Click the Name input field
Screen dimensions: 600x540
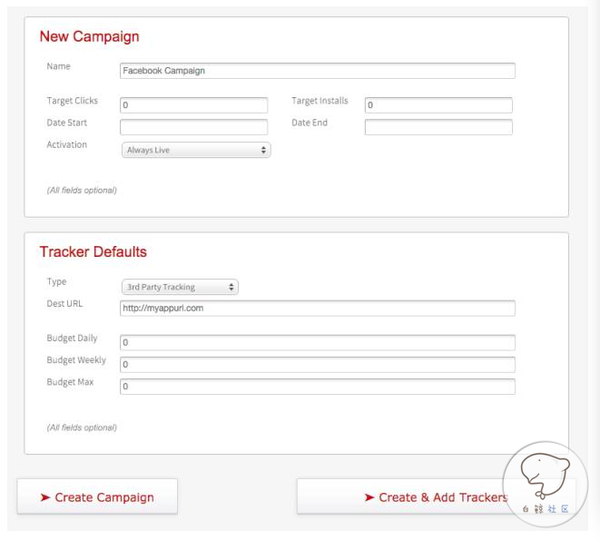tap(317, 71)
